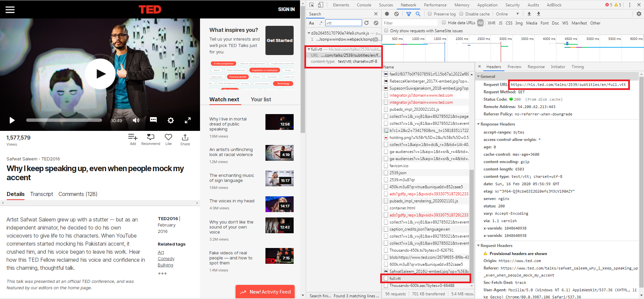This screenshot has height=299, width=644.
Task: Open the Elements tab
Action: 341,5
